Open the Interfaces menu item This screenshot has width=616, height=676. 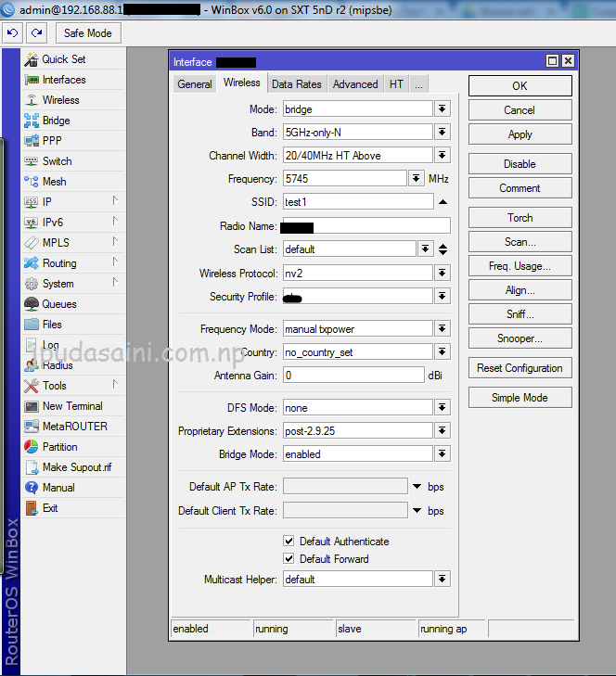coord(73,80)
